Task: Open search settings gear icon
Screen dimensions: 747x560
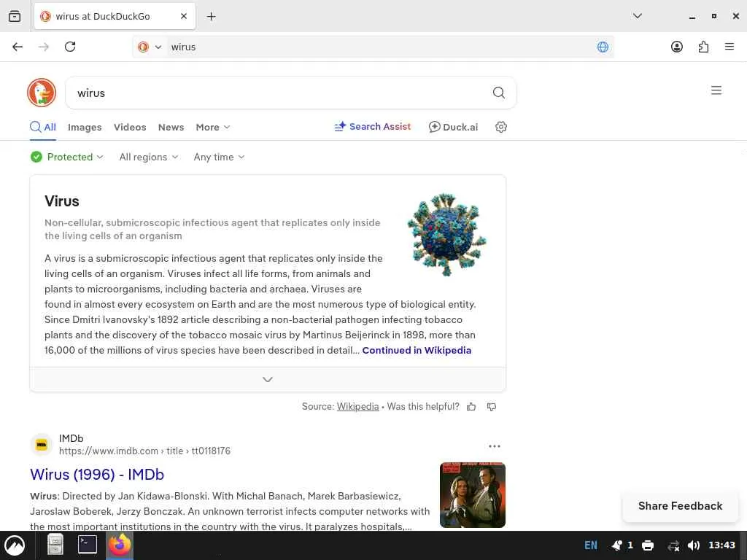Action: 500,127
